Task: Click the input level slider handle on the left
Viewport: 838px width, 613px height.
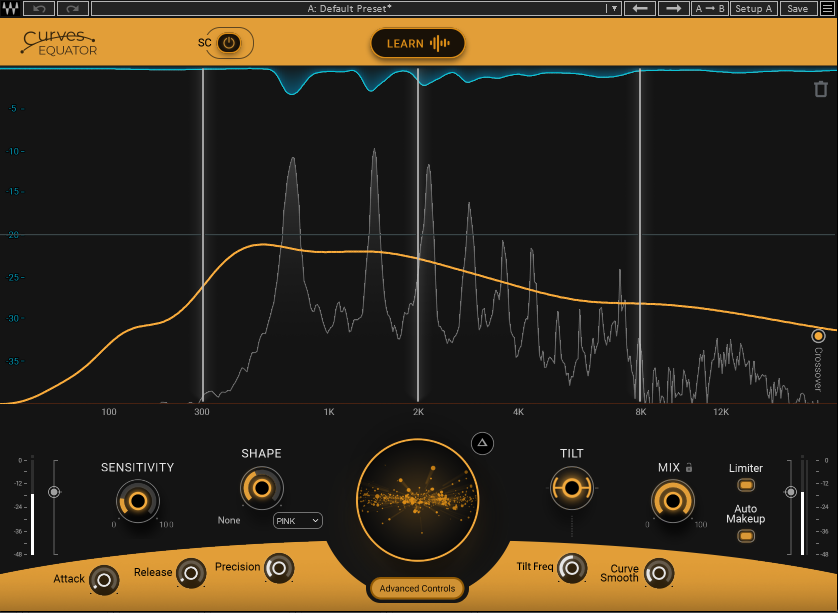Action: pos(54,492)
